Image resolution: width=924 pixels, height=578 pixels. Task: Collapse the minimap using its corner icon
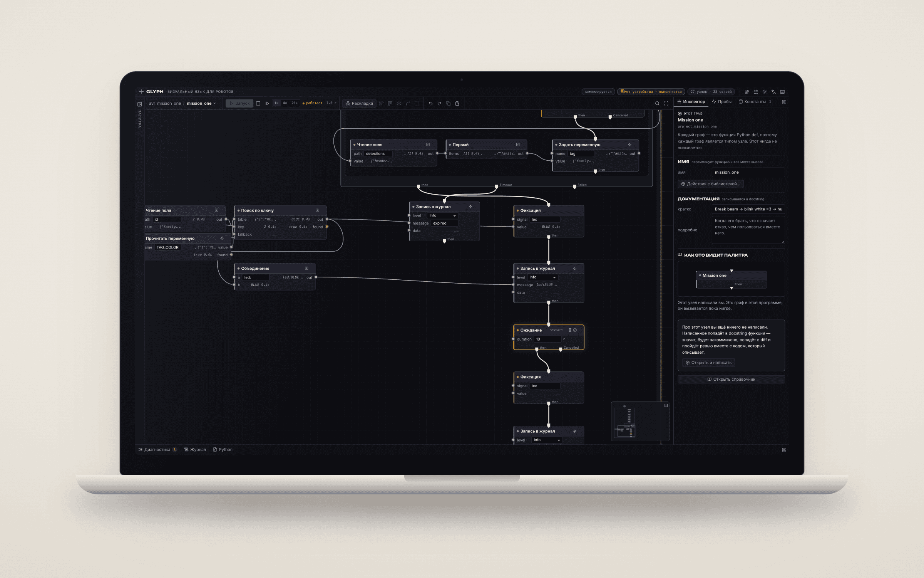click(666, 405)
